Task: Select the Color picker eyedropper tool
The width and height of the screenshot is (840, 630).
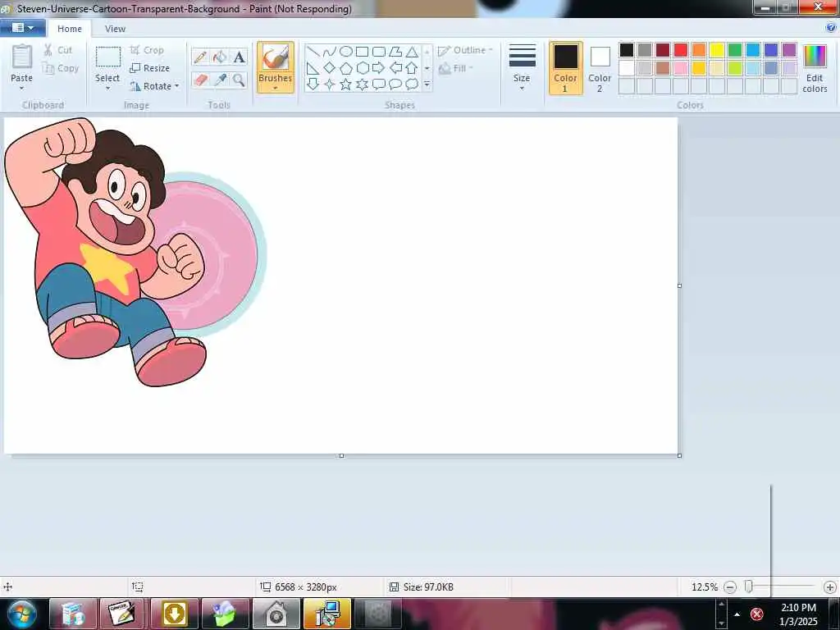Action: coord(220,80)
